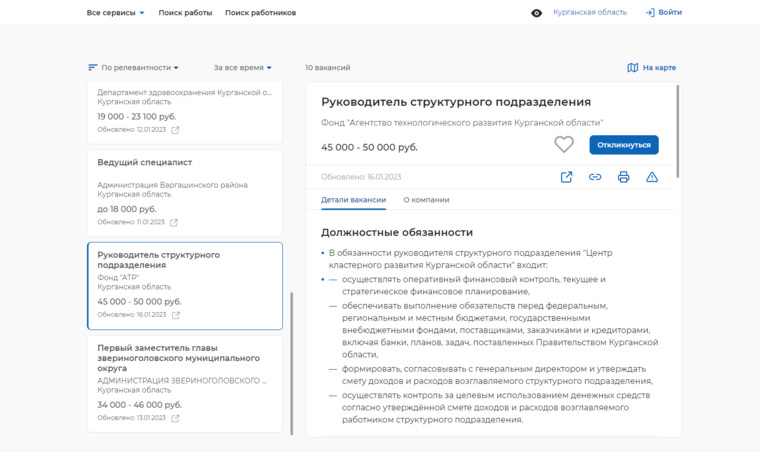Click the vacancy list scrollbar
Viewport: 760px width, 452px height.
(291, 363)
